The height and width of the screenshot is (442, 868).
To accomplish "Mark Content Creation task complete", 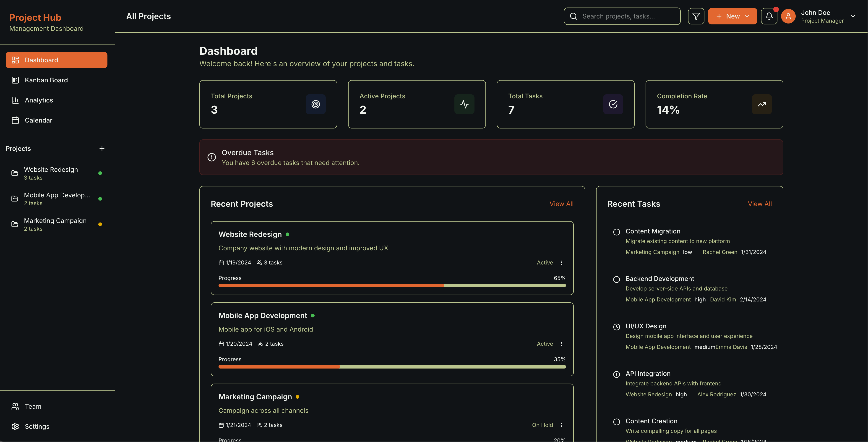I will tap(616, 422).
